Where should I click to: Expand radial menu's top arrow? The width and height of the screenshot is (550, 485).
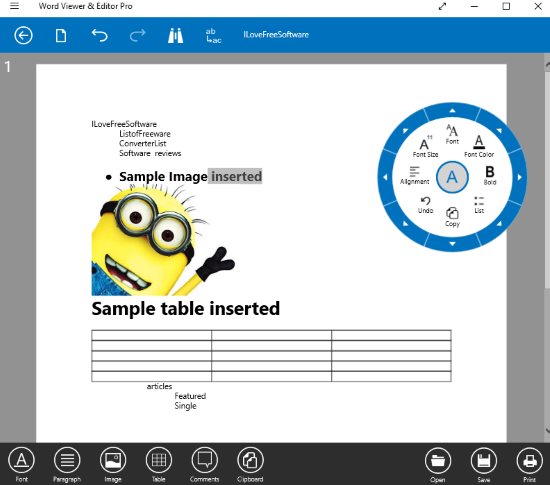coord(452,111)
